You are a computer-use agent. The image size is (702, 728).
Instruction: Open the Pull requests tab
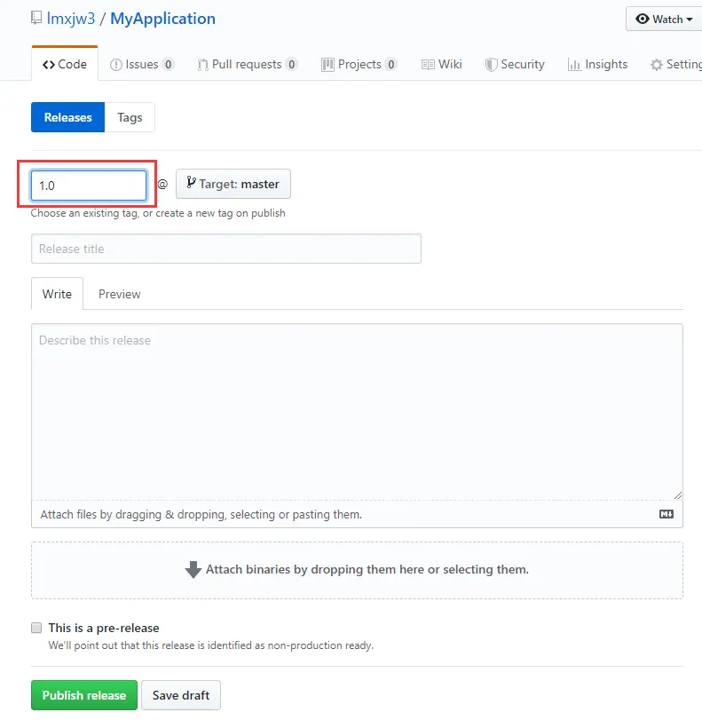248,64
